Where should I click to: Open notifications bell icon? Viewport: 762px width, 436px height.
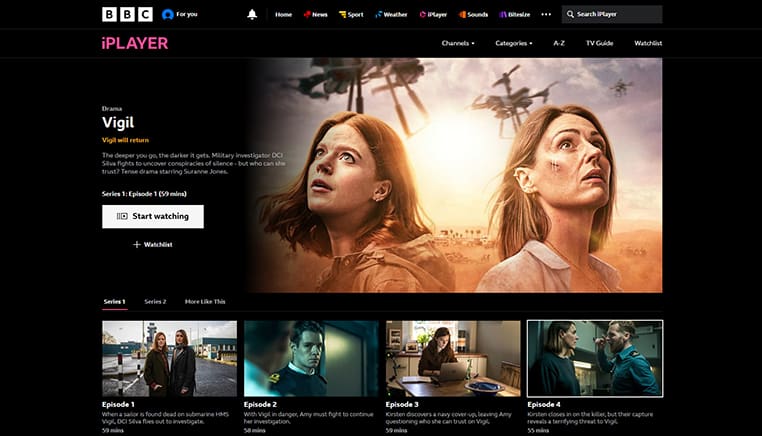coord(252,14)
